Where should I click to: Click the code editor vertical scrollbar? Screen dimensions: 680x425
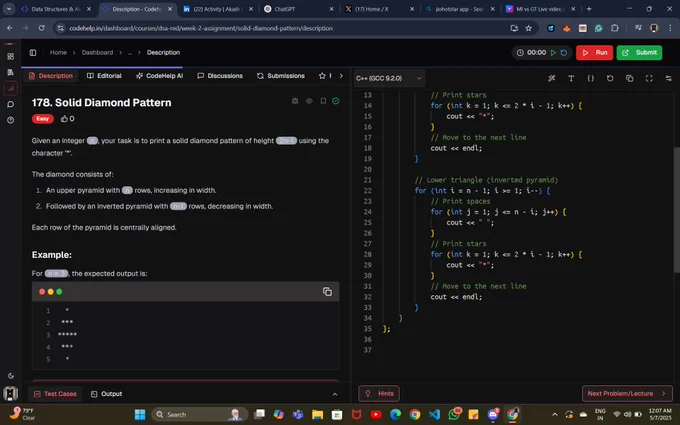pos(677,209)
